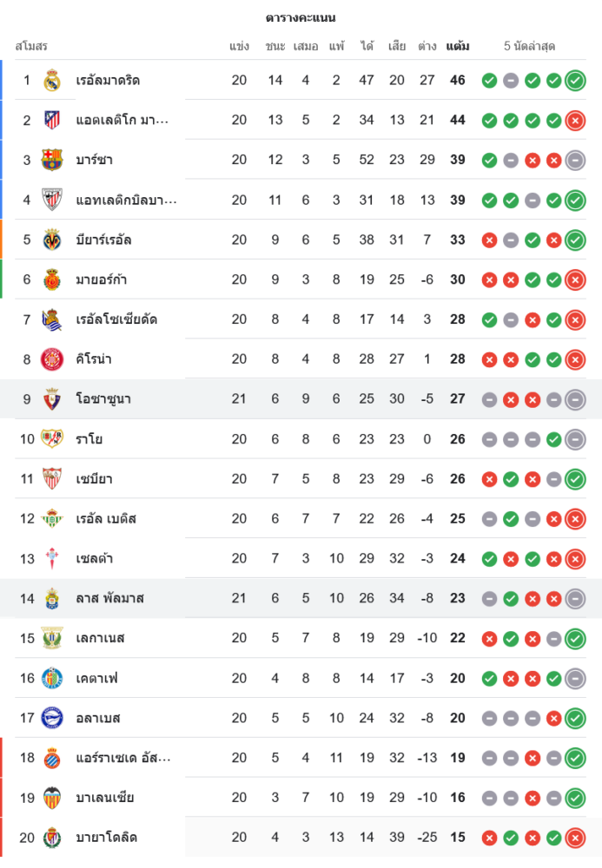Click Atlético Madrid's most recent loss icon

574,121
